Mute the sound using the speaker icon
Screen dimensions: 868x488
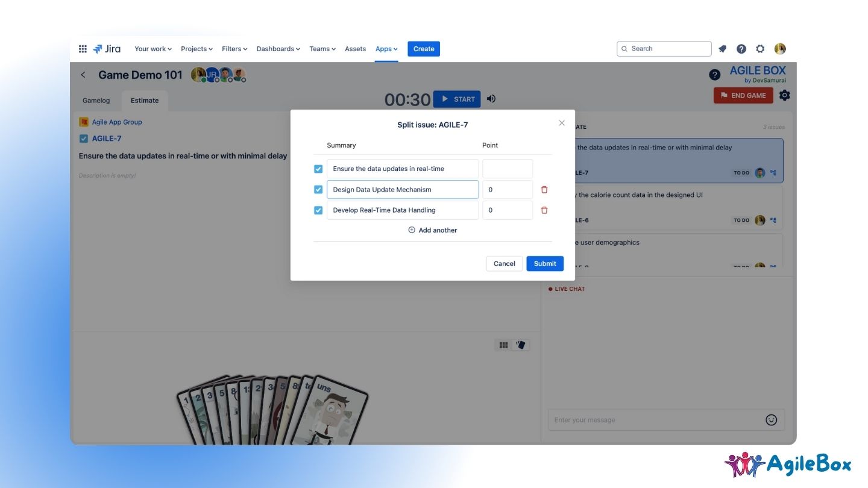tap(491, 98)
